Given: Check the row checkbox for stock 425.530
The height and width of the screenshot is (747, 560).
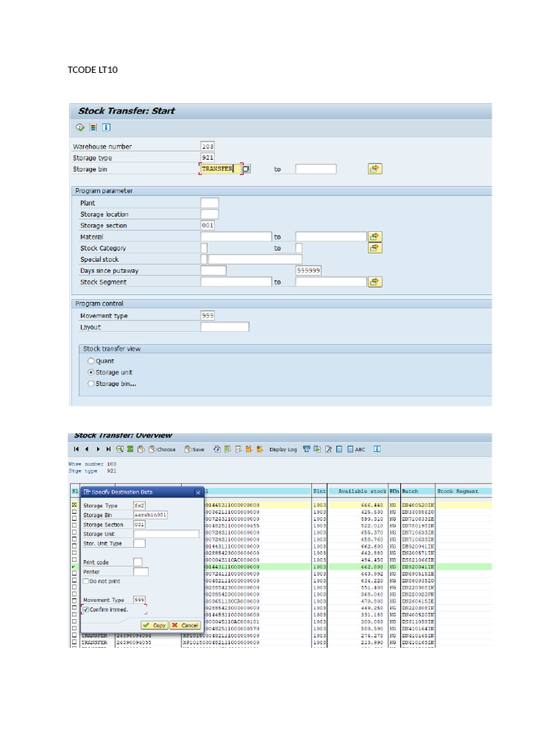Looking at the screenshot, I should click(74, 511).
